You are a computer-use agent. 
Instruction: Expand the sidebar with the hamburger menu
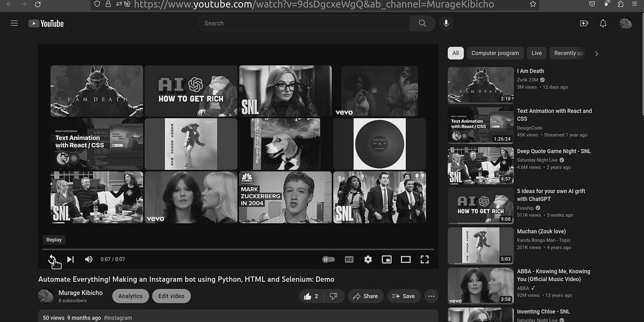tap(14, 23)
